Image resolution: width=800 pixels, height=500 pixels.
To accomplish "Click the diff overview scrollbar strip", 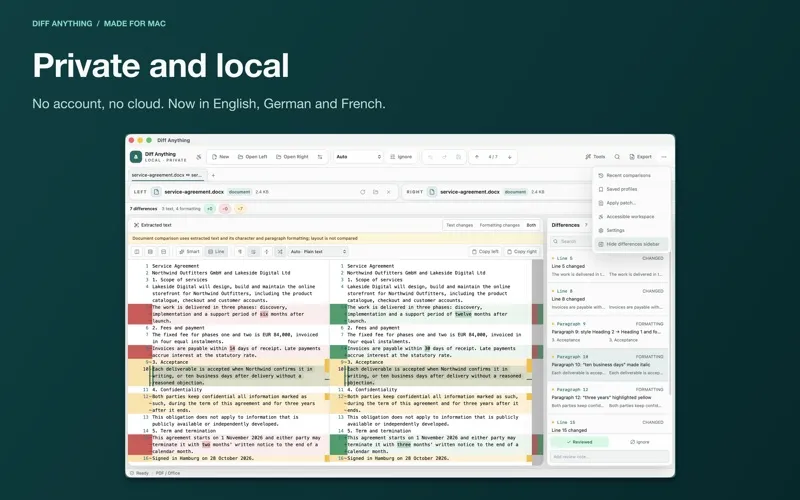I will 537,362.
